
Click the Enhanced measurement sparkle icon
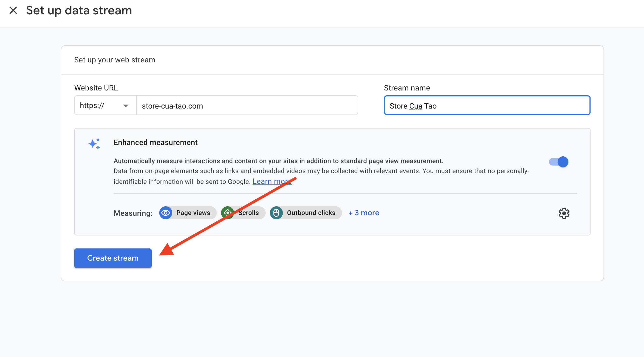tap(94, 144)
